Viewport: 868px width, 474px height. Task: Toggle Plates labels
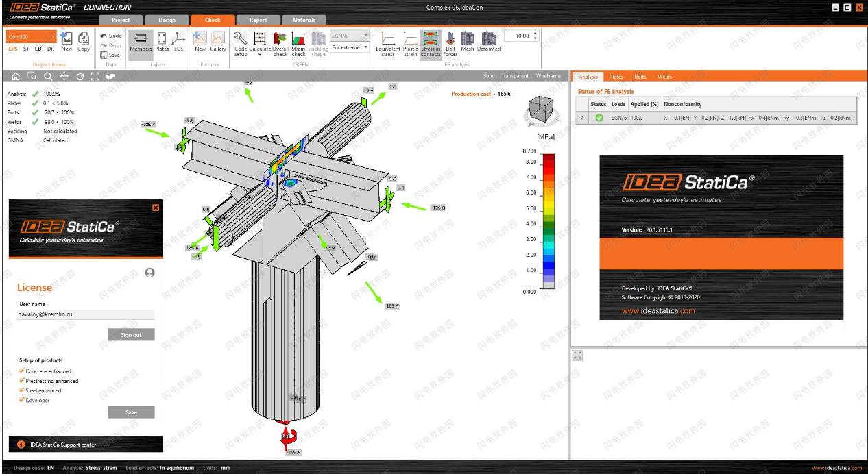(162, 42)
